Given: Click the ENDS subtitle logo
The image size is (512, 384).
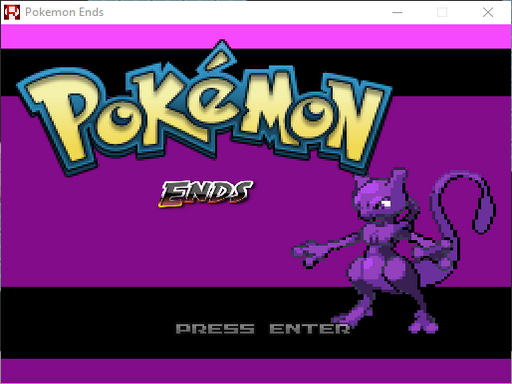Looking at the screenshot, I should click(x=206, y=194).
